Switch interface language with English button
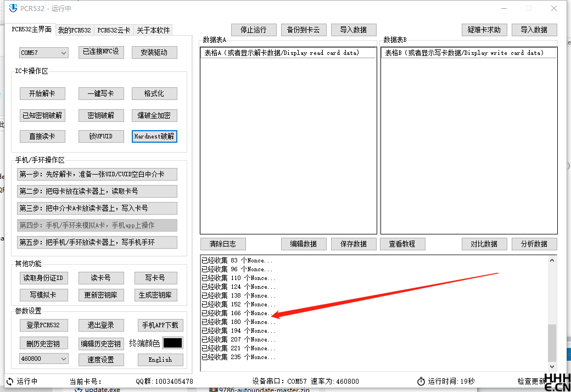 (160, 360)
